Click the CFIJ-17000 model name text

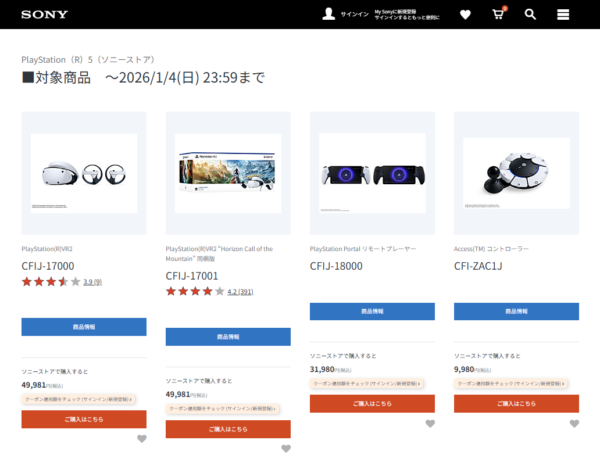tap(48, 266)
